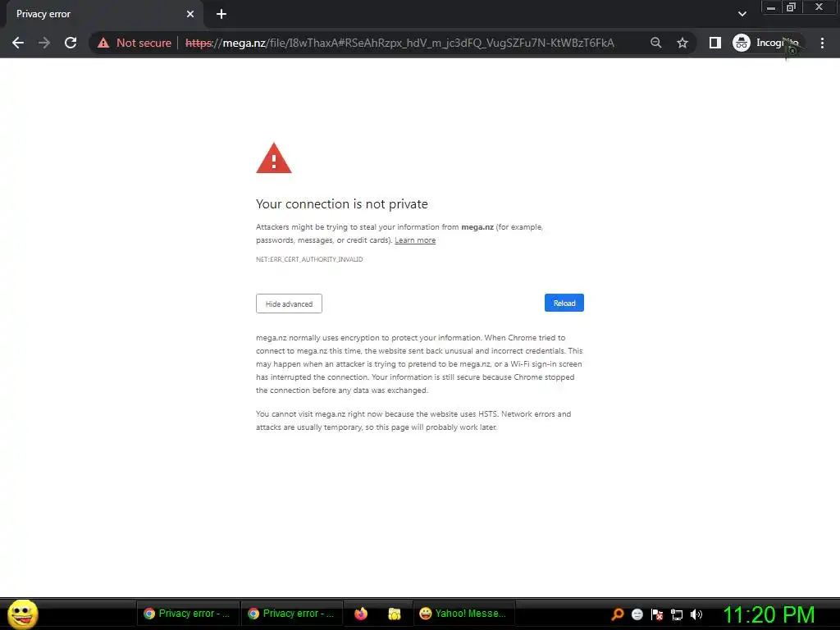Switch to the first Privacy error taskbar window
The width and height of the screenshot is (840, 630).
tap(187, 614)
